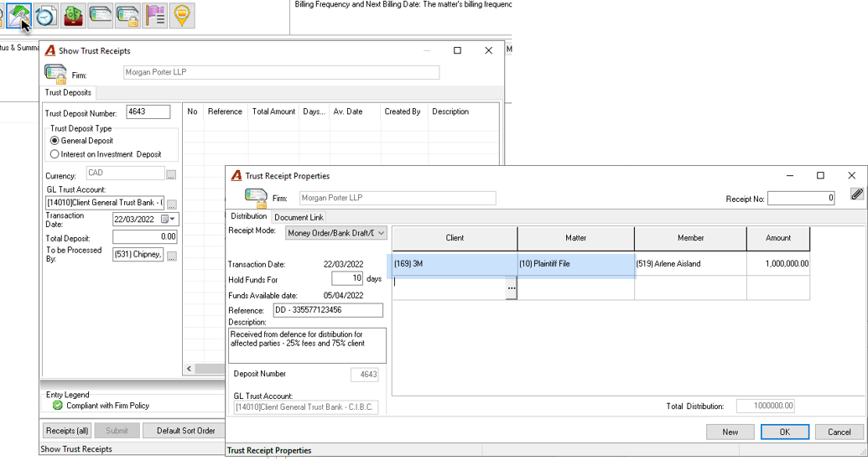Click the Hold Funds For days field
The height and width of the screenshot is (466, 868).
pyautogui.click(x=347, y=278)
